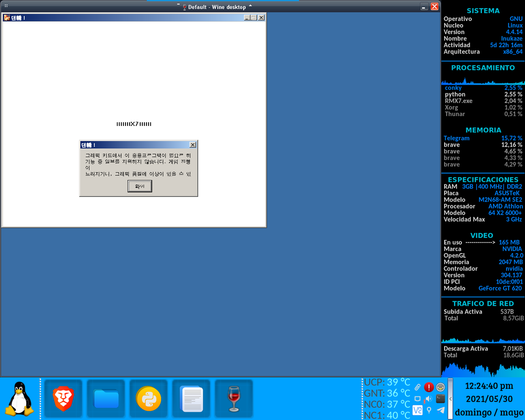Close the RMX7 game window

click(x=261, y=18)
